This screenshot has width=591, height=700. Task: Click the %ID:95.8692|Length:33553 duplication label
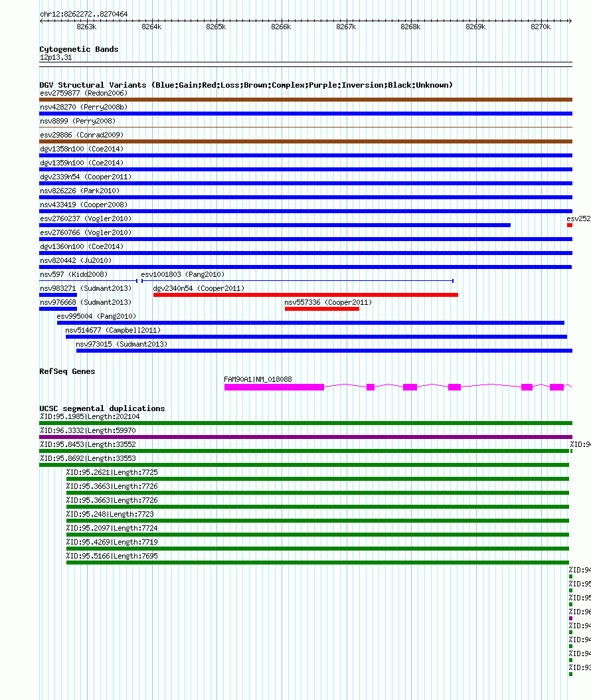tap(88, 458)
